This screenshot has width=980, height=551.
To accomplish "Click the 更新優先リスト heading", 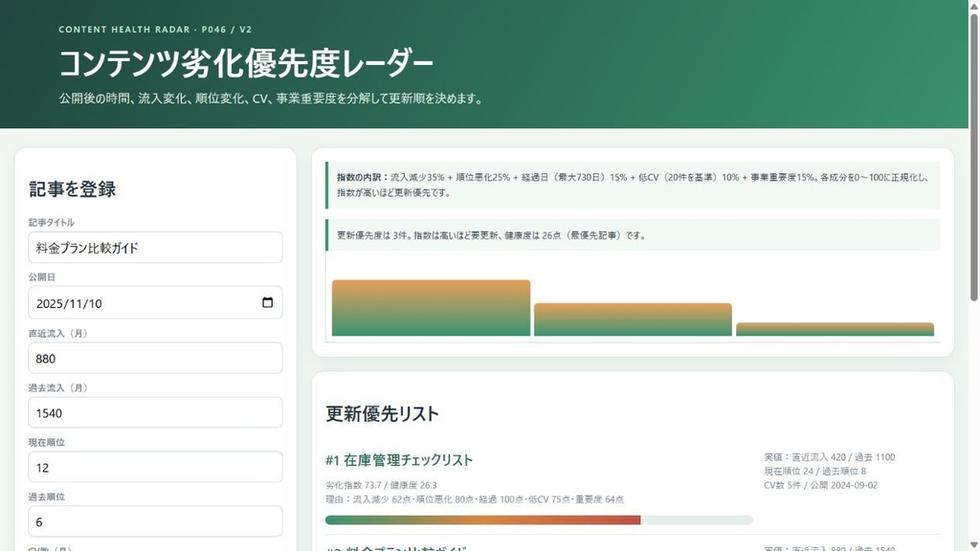I will click(x=382, y=413).
